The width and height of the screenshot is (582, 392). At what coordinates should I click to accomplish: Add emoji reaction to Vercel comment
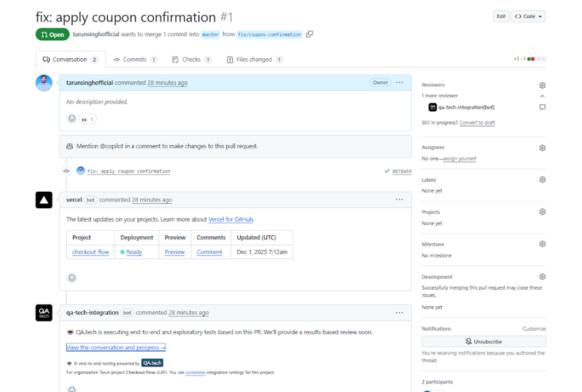pos(72,278)
